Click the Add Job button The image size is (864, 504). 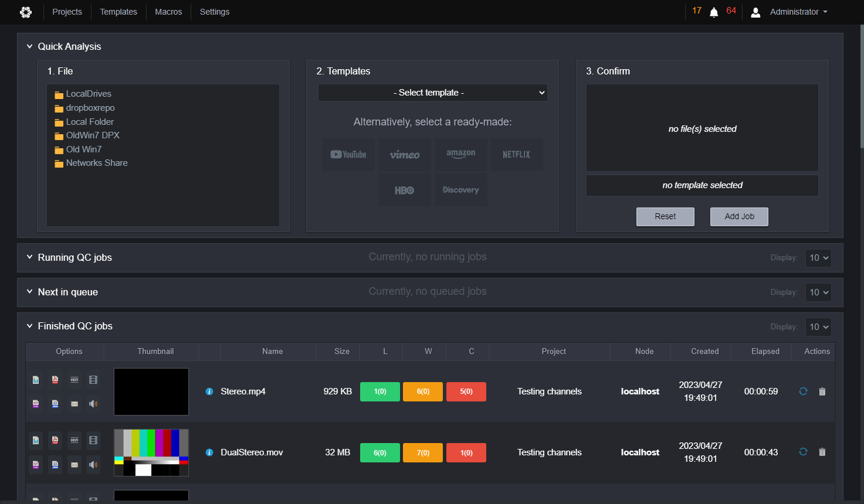tap(739, 217)
